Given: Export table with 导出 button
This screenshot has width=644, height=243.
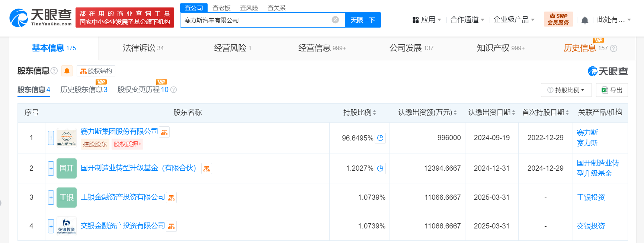Looking at the screenshot, I should (612, 90).
